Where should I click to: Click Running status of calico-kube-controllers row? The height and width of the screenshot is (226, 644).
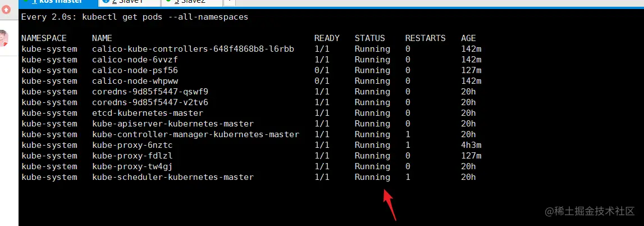(x=372, y=49)
